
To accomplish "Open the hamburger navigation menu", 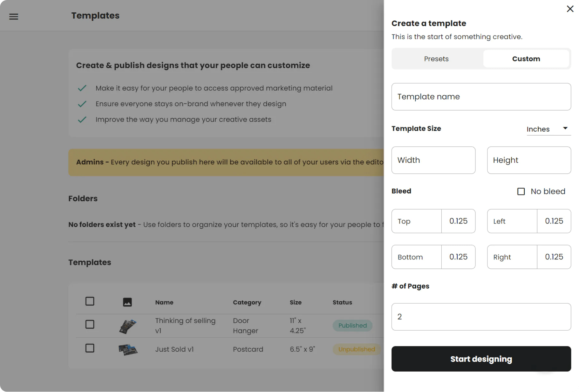I will (14, 17).
